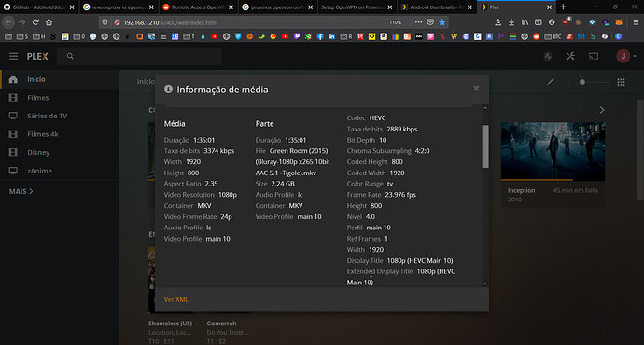Open a new browser tab
Image resolution: width=644 pixels, height=345 pixels.
[563, 7]
